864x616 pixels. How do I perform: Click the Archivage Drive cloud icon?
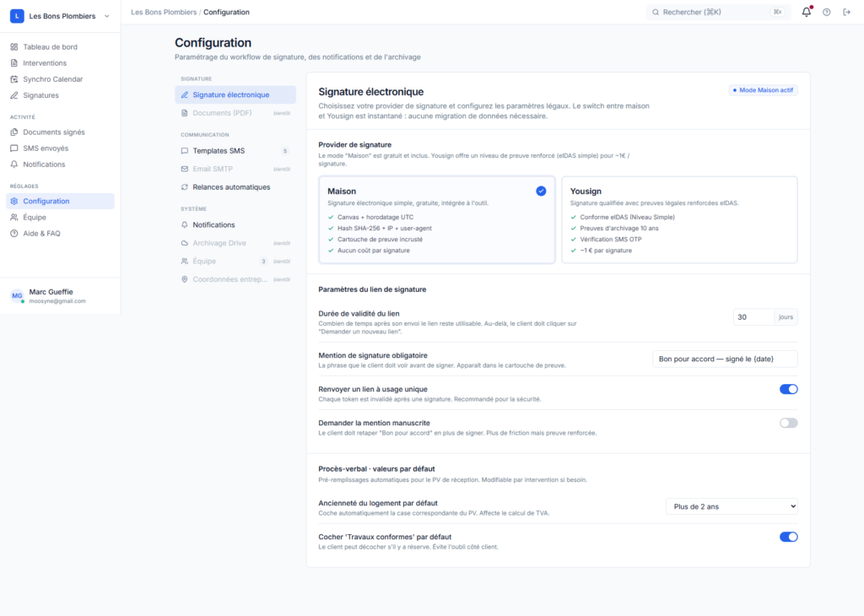(x=185, y=243)
